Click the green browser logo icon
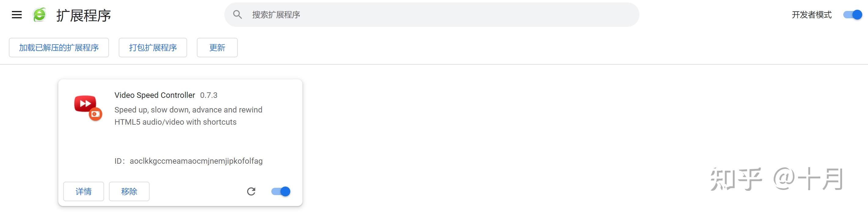This screenshot has height=214, width=868. pos(39,15)
